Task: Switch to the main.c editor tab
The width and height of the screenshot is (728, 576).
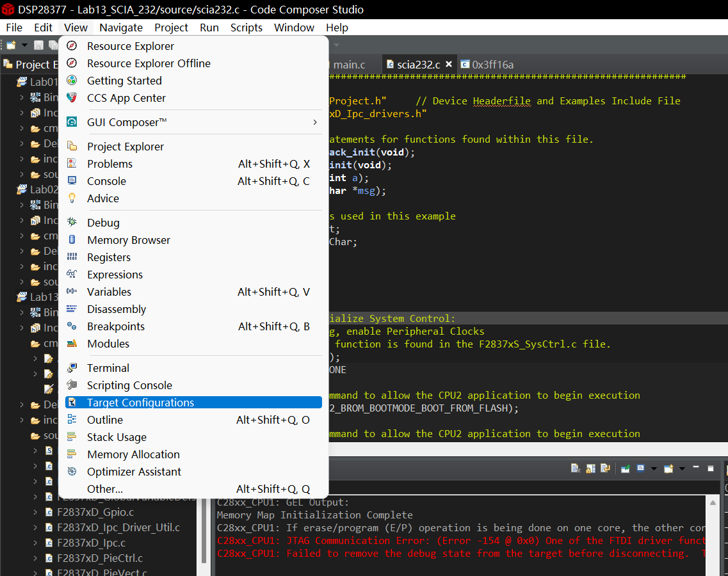Action: [x=349, y=65]
